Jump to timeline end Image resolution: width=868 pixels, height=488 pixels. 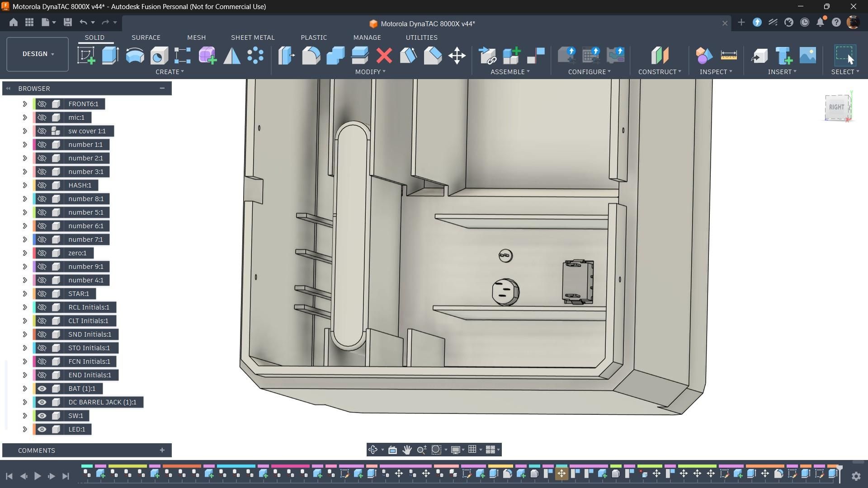tap(66, 476)
